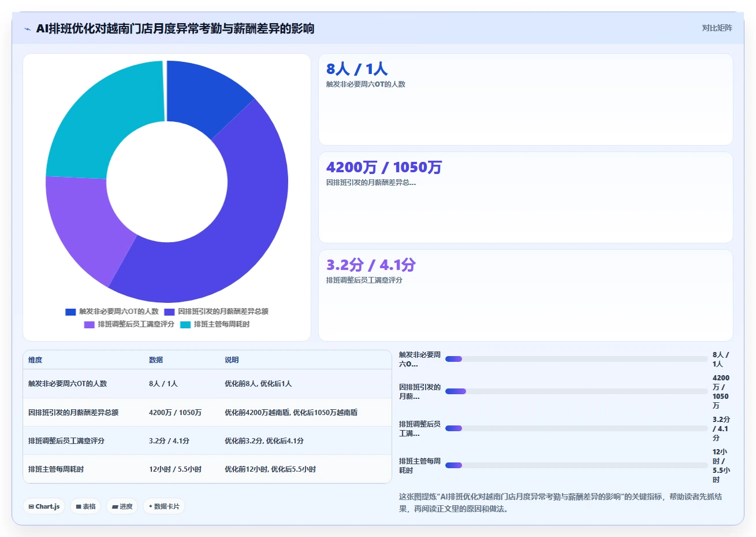Click the 排班主管每周耗时 progress bar
The image size is (756, 537).
pyautogui.click(x=576, y=465)
